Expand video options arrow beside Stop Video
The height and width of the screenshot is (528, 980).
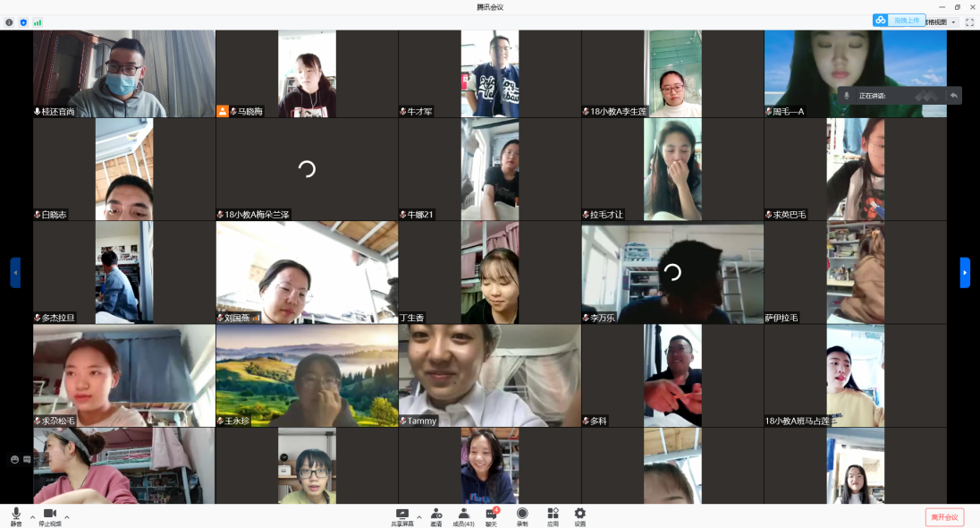(x=67, y=517)
